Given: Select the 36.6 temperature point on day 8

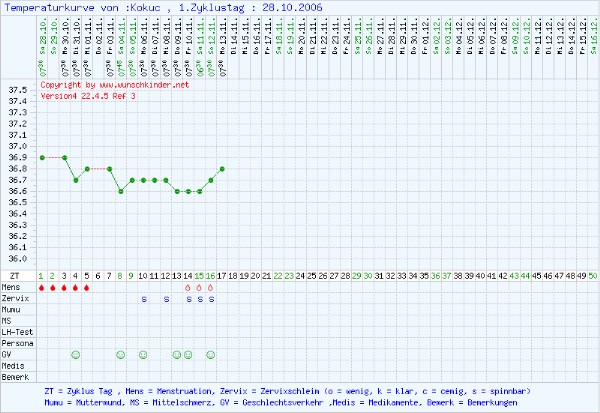Looking at the screenshot, I should coord(121,191).
